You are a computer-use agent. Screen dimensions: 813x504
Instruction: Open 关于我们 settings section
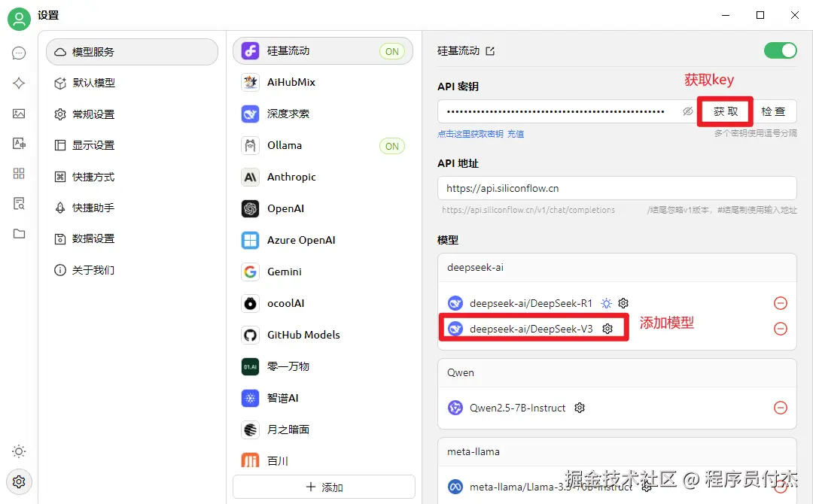(x=132, y=270)
